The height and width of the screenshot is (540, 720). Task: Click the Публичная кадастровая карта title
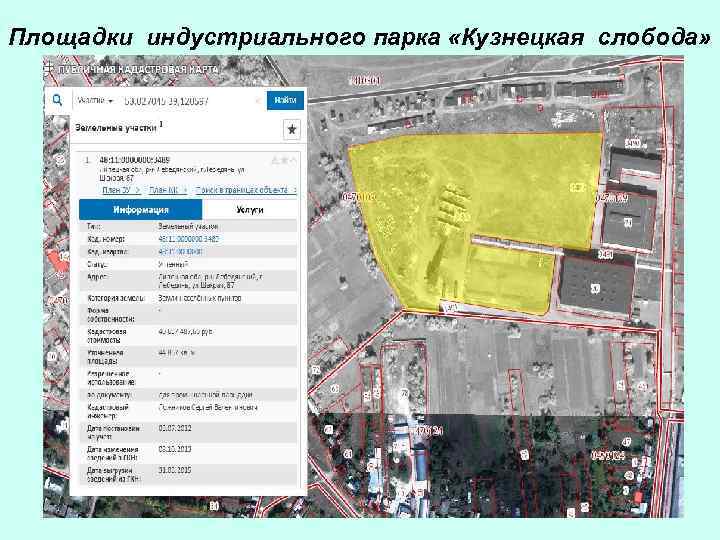(138, 69)
